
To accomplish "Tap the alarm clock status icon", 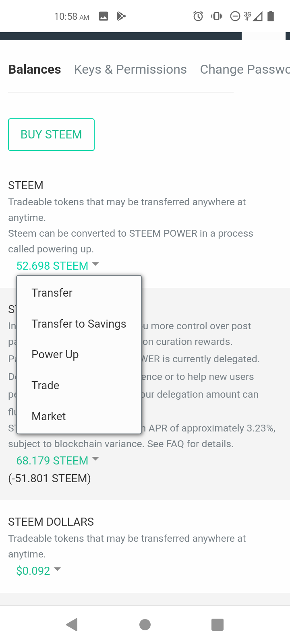I will (198, 17).
